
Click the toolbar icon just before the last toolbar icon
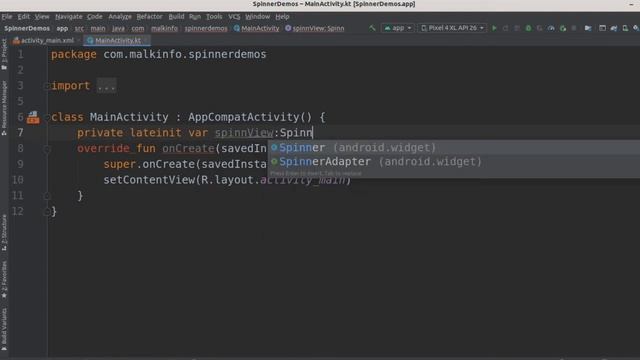[625, 28]
